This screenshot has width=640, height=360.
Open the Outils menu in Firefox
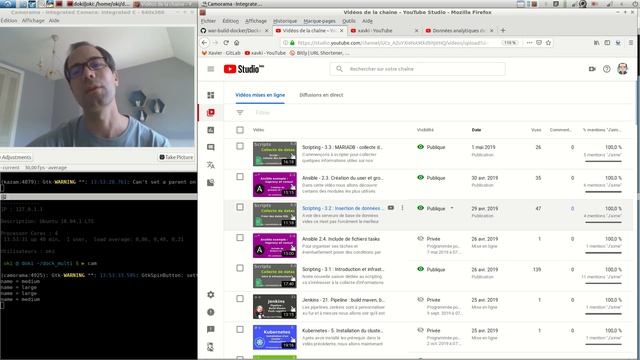349,21
